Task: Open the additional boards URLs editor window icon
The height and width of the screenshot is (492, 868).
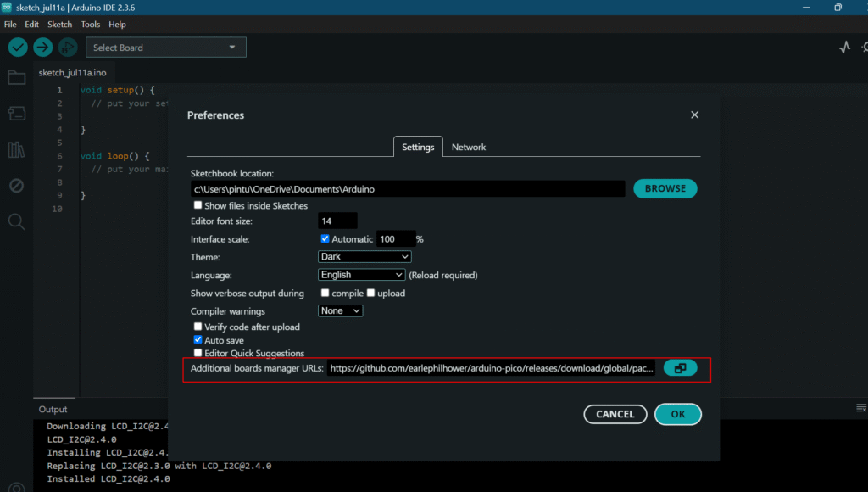Action: click(x=681, y=368)
